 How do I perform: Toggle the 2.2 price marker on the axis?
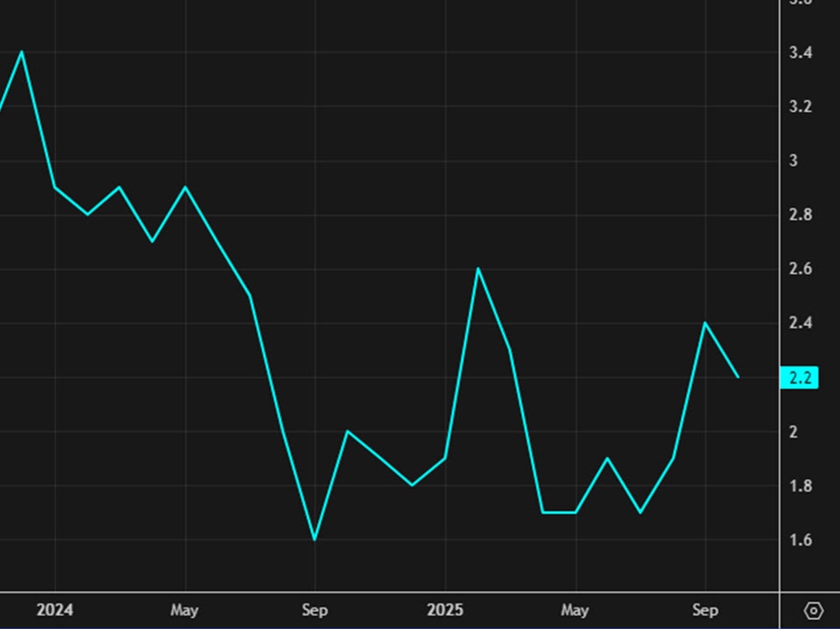(x=801, y=377)
